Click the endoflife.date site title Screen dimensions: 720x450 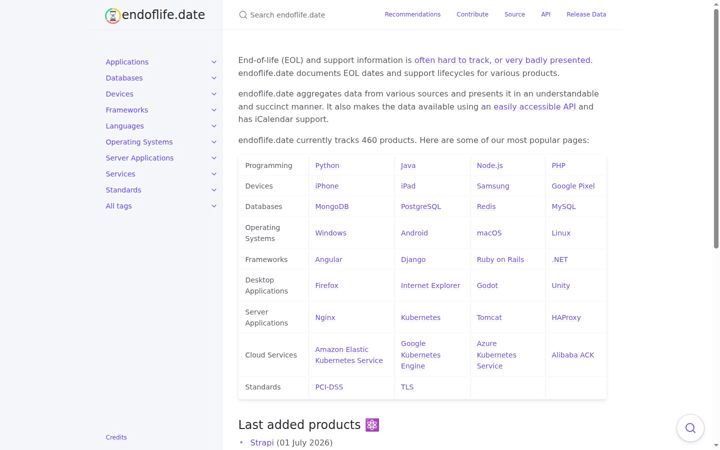(x=163, y=15)
